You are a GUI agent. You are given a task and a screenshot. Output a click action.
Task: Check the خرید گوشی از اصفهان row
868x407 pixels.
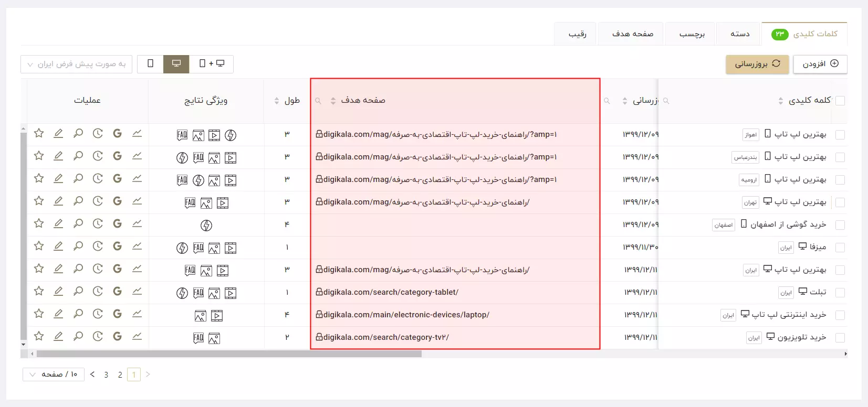click(840, 225)
